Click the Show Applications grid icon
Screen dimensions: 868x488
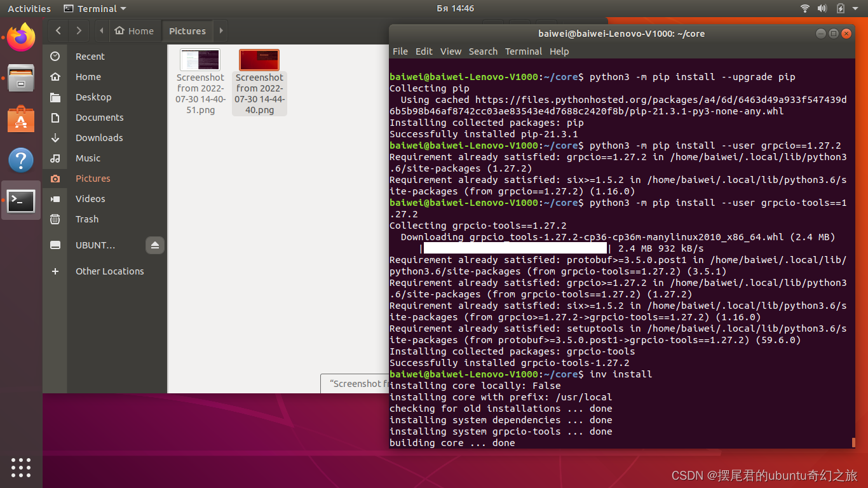pyautogui.click(x=21, y=468)
